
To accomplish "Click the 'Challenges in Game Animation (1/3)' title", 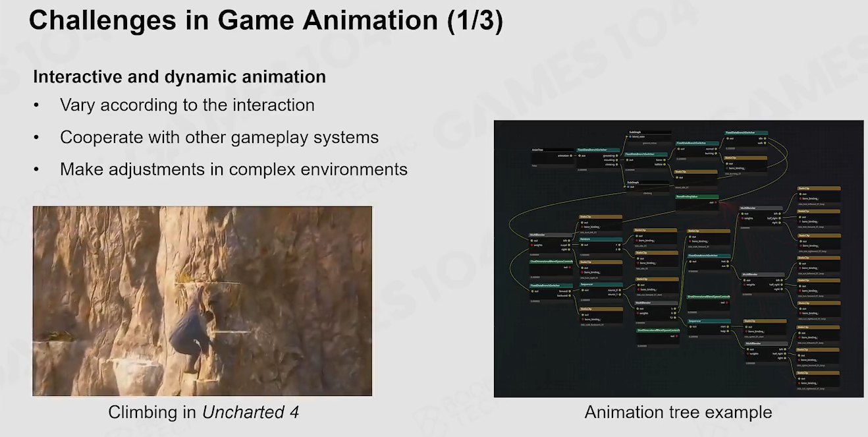I will click(x=266, y=22).
